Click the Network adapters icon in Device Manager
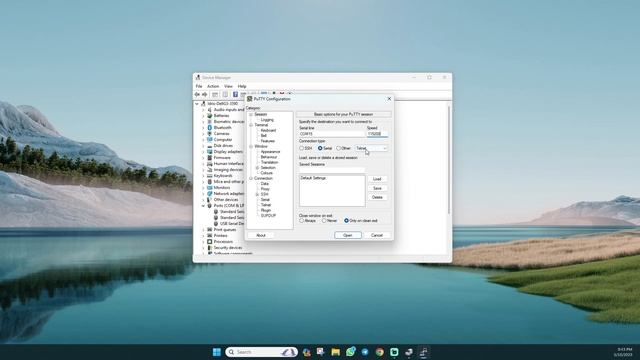Screen dimensions: 640x360 pos(209,193)
